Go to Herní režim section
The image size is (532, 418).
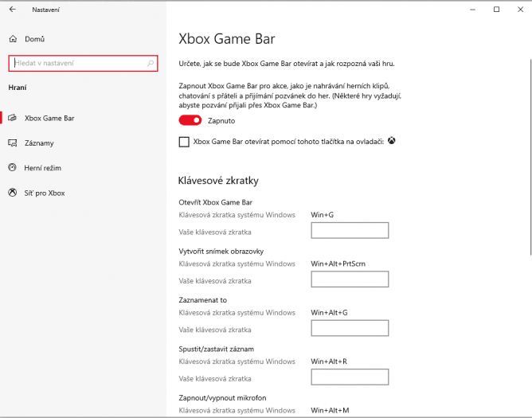42,168
